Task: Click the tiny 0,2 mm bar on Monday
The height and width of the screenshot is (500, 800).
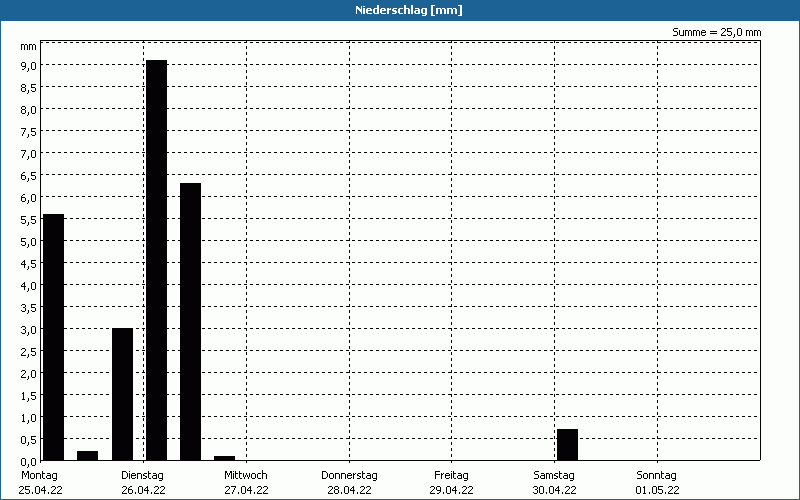Action: pyautogui.click(x=88, y=456)
